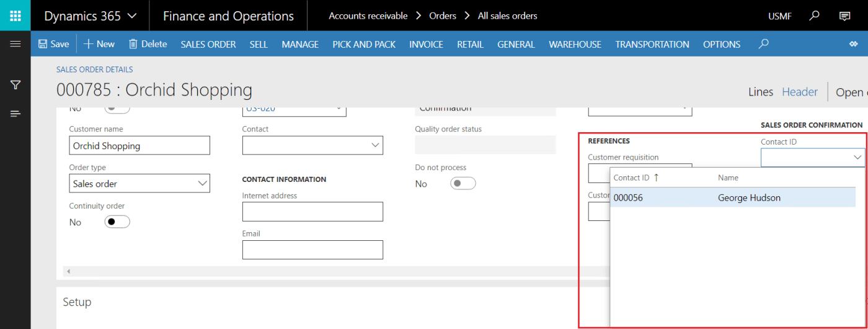Click inside the Email input field
The width and height of the screenshot is (868, 329).
(x=312, y=250)
